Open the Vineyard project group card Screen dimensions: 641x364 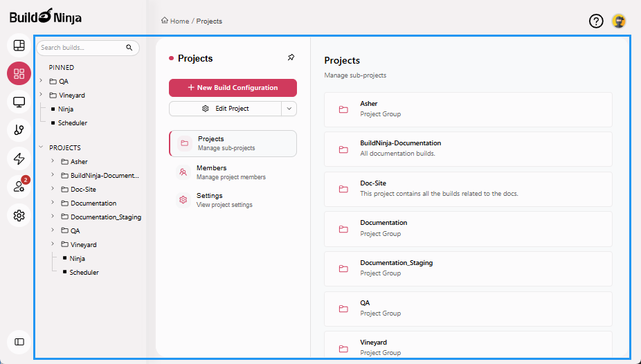point(468,345)
